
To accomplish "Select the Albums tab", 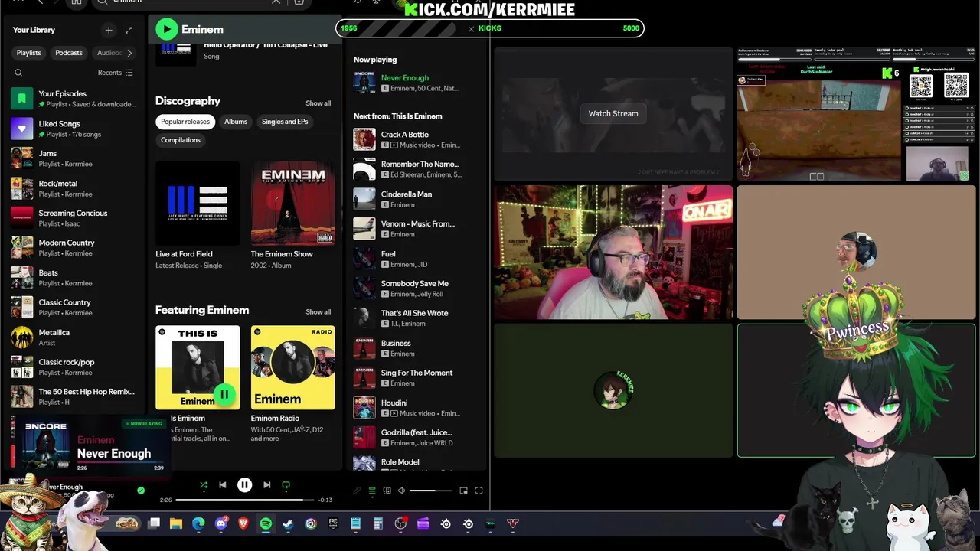I will coord(236,122).
